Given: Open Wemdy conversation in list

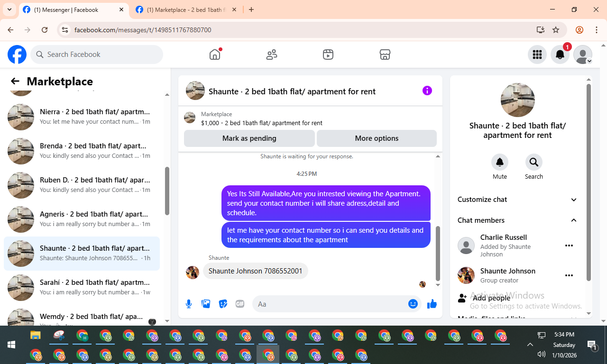Looking at the screenshot, I should (82, 316).
